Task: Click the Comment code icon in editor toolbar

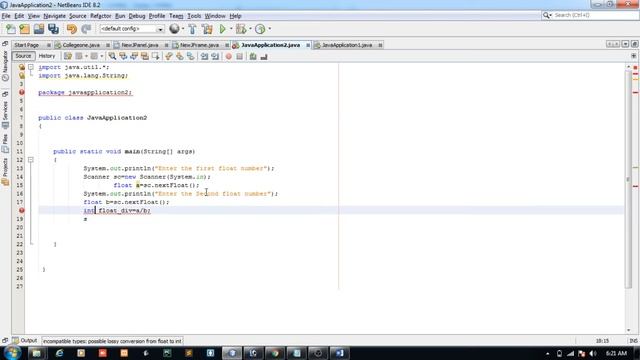Action: pos(253,56)
